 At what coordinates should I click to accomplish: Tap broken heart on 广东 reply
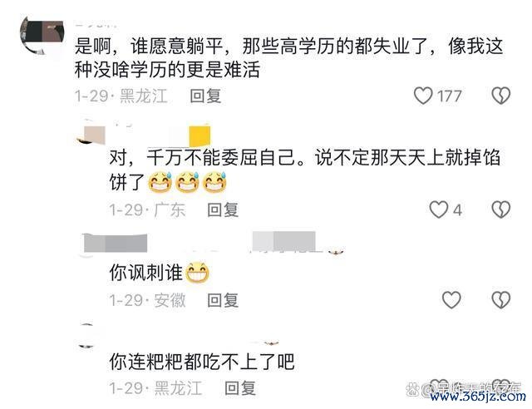click(x=500, y=209)
